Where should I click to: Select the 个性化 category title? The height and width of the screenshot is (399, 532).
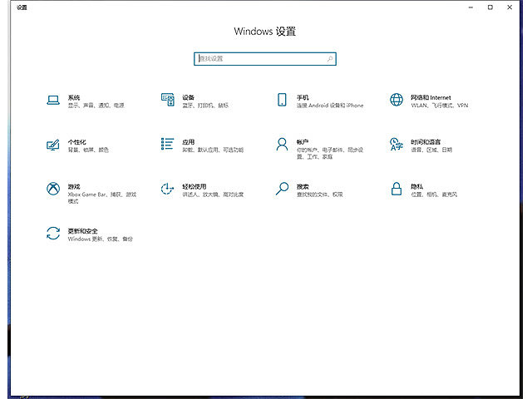(77, 142)
